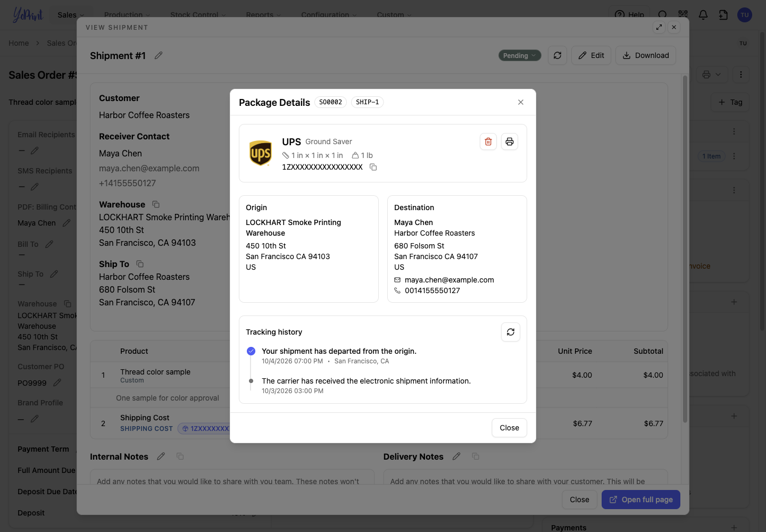Image resolution: width=766 pixels, height=532 pixels.
Task: Delete the UPS package with trash icon
Action: click(x=488, y=142)
